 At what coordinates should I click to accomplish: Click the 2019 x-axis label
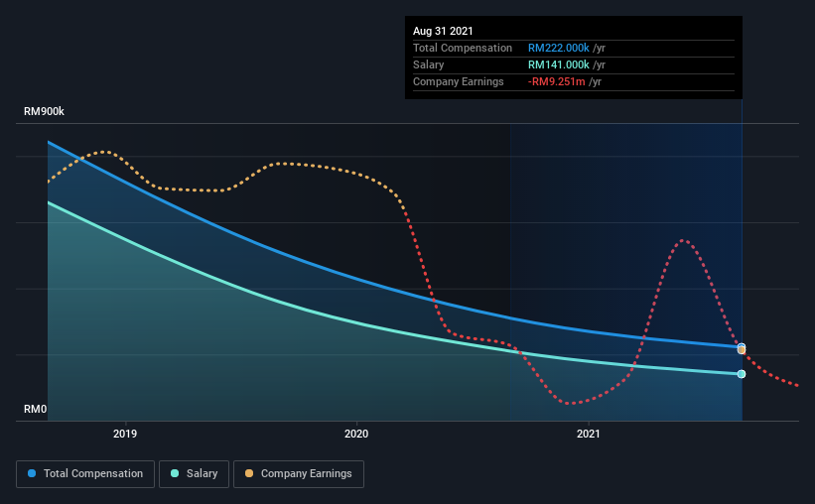click(x=125, y=434)
